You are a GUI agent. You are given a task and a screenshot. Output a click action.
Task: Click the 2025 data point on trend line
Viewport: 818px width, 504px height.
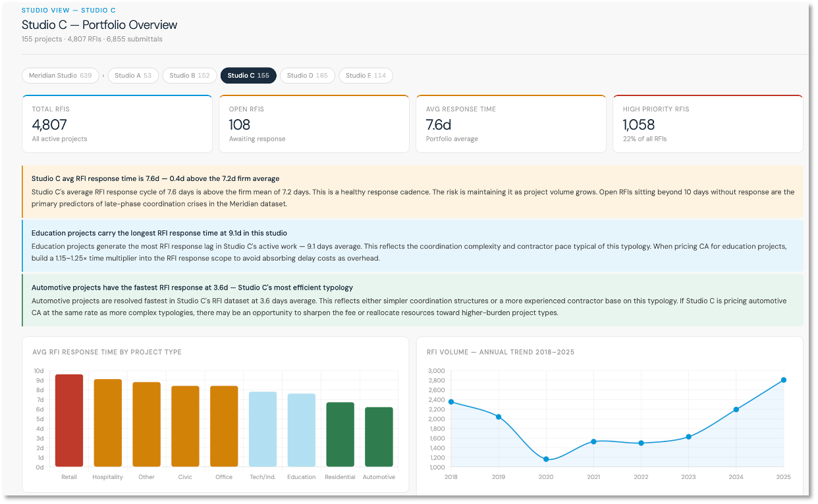(784, 380)
